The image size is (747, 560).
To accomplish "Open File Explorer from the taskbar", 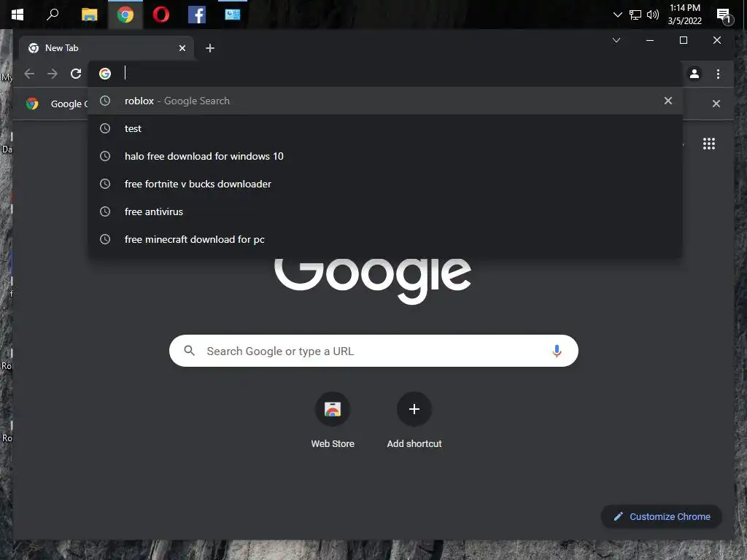I will pyautogui.click(x=89, y=15).
